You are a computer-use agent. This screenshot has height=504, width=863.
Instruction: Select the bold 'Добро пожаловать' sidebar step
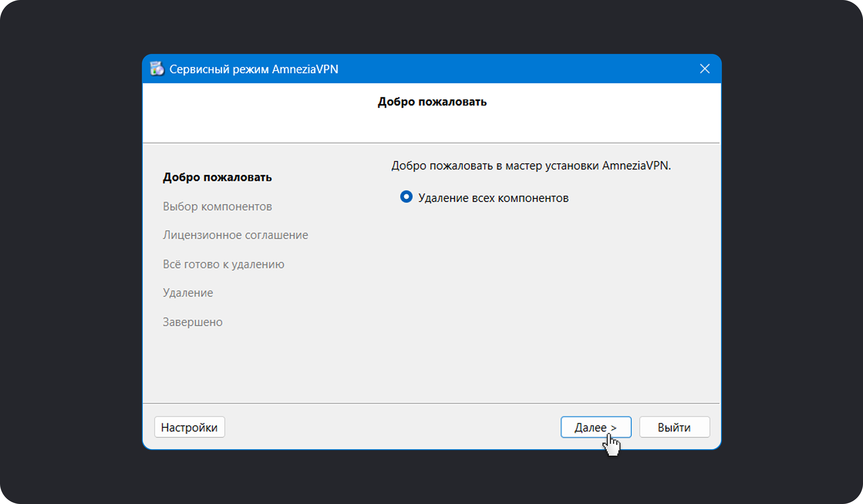pos(217,177)
